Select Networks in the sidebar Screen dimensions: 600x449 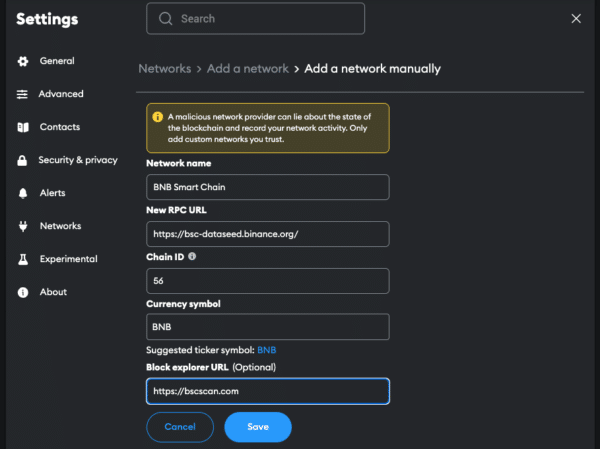[60, 226]
